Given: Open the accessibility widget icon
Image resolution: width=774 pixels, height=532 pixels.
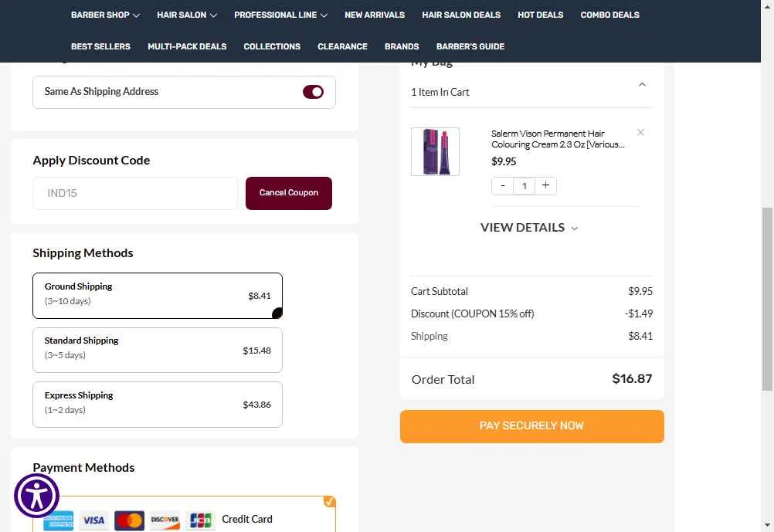Looking at the screenshot, I should coord(36,496).
